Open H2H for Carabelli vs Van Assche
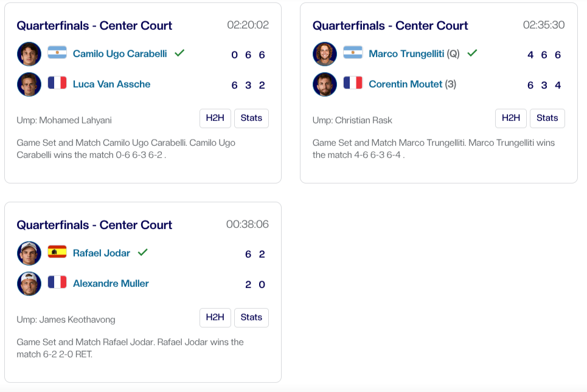Image resolution: width=587 pixels, height=392 pixels. (x=215, y=119)
